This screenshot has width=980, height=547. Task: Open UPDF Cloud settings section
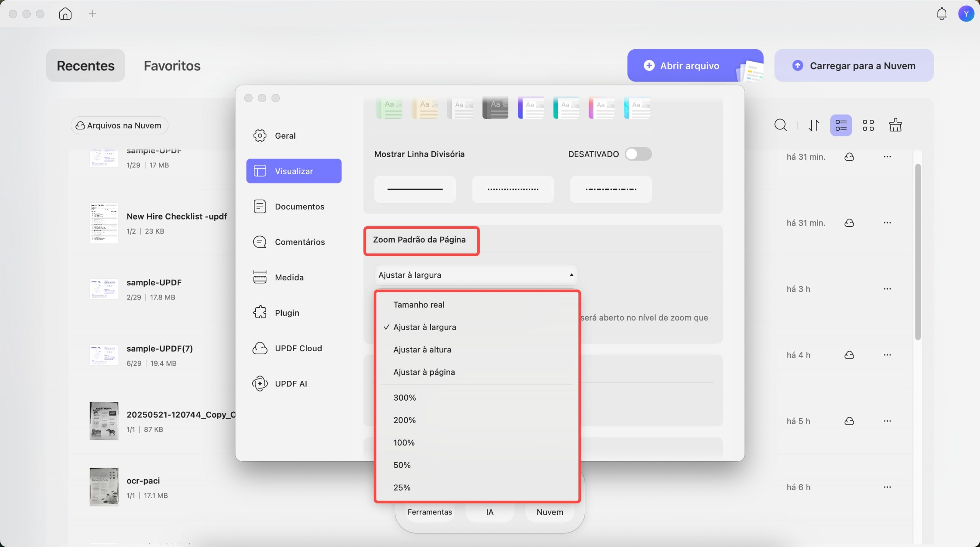tap(294, 348)
